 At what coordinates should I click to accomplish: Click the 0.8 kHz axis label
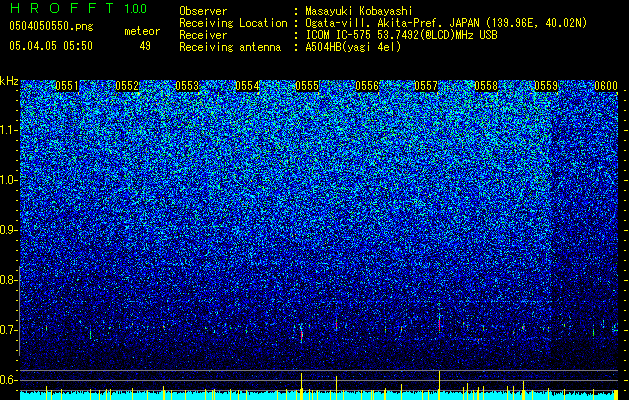coord(8,280)
